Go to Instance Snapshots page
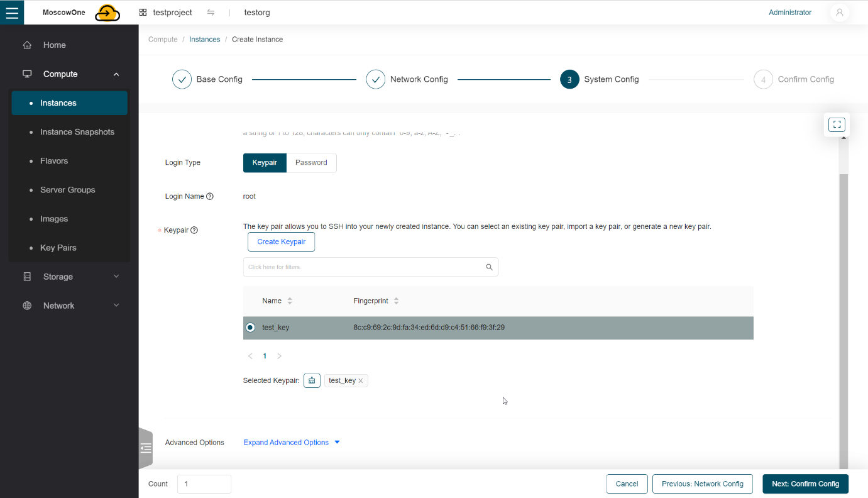868x498 pixels. click(x=77, y=132)
